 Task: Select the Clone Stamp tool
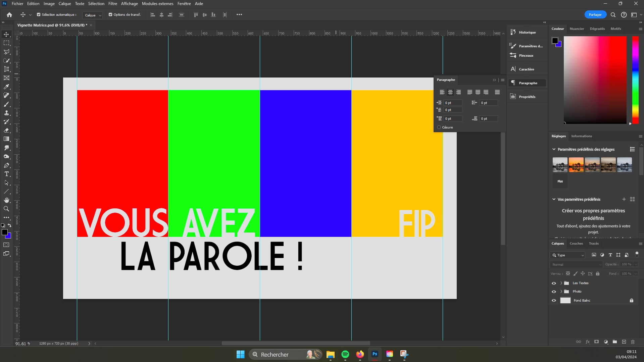[x=6, y=113]
